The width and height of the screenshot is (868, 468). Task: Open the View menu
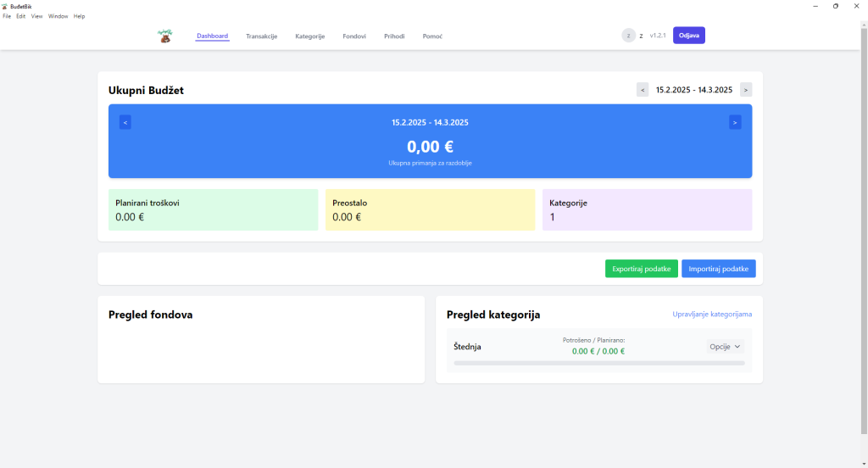pyautogui.click(x=36, y=16)
